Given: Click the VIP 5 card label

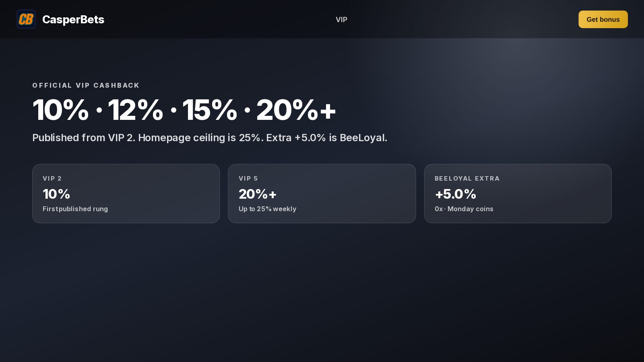Looking at the screenshot, I should pyautogui.click(x=248, y=178).
